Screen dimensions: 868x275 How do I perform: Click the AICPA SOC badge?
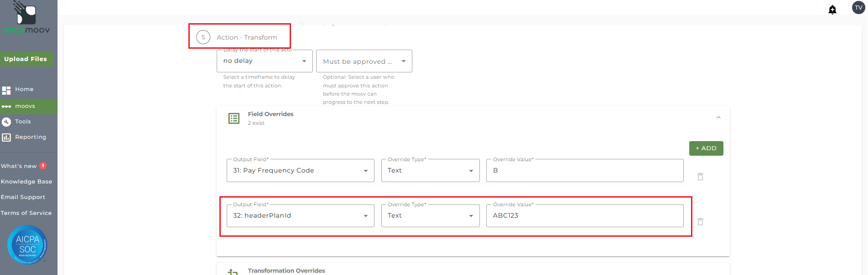point(27,244)
